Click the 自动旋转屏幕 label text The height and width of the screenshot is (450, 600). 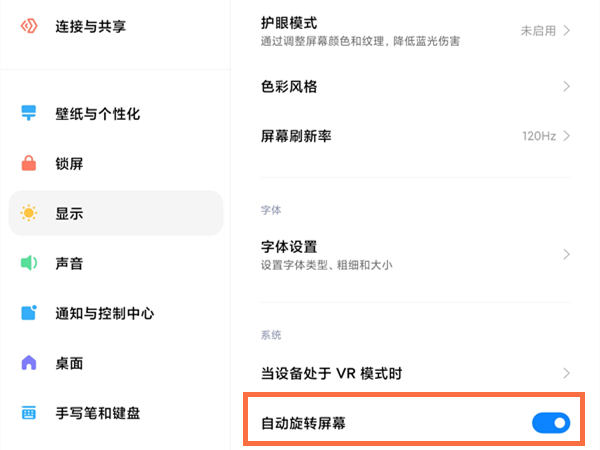pyautogui.click(x=303, y=423)
